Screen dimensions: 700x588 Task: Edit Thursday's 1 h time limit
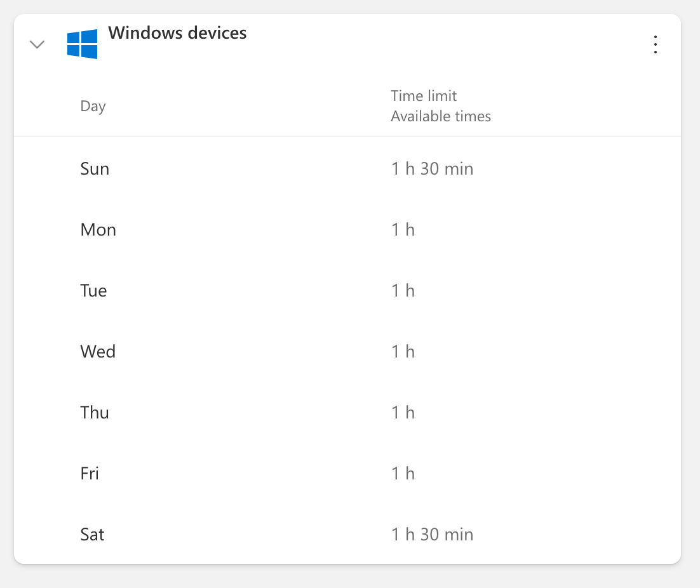click(403, 413)
